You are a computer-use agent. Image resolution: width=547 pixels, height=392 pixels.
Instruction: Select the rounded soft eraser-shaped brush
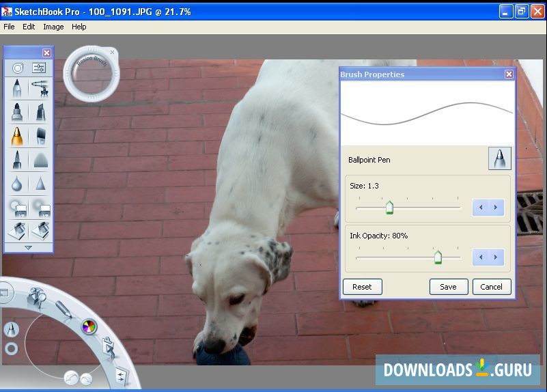(x=40, y=160)
